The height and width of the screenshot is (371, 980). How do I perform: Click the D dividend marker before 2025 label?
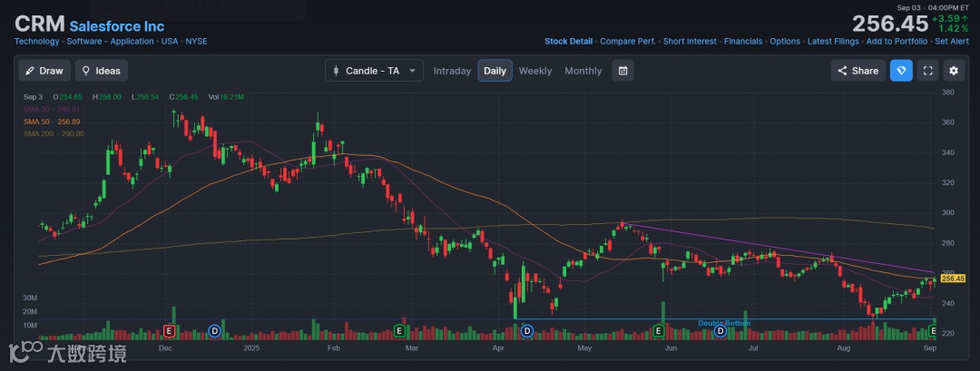tap(214, 330)
